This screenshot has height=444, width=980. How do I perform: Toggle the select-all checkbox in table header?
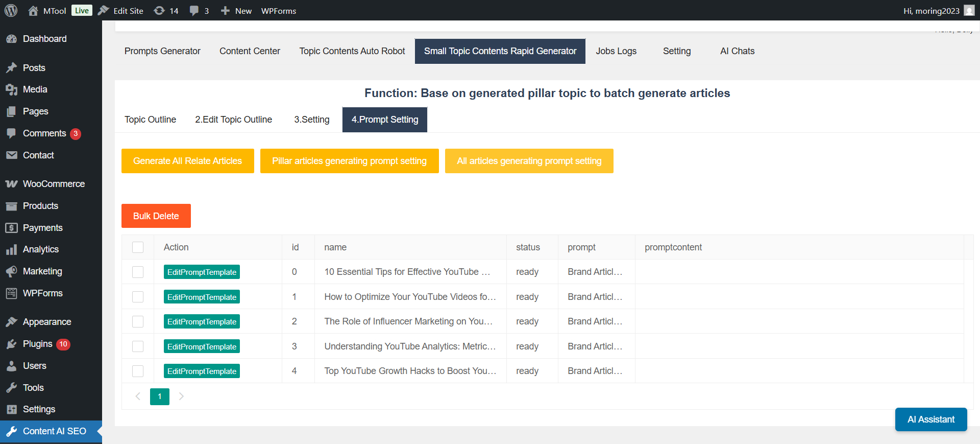tap(138, 247)
